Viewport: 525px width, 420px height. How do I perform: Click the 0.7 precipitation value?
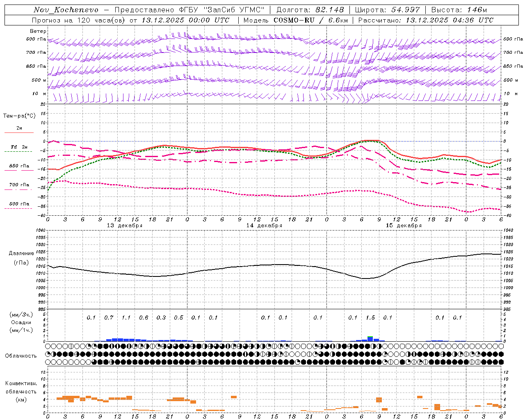pos(109,317)
